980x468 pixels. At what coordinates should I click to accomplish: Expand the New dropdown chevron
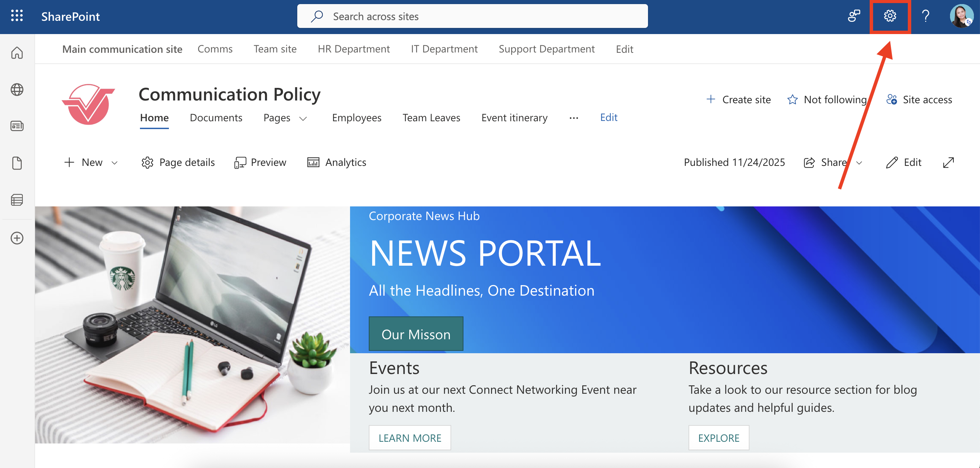114,163
